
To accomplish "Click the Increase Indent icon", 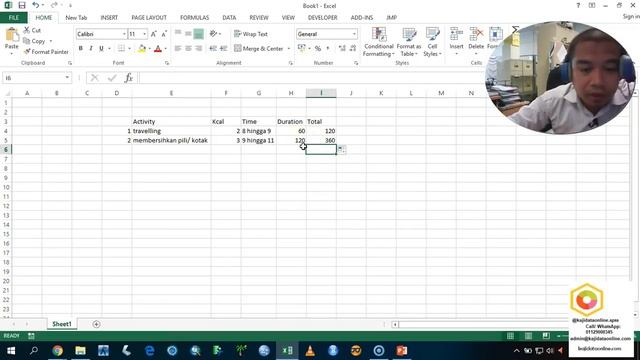I will 224,49.
